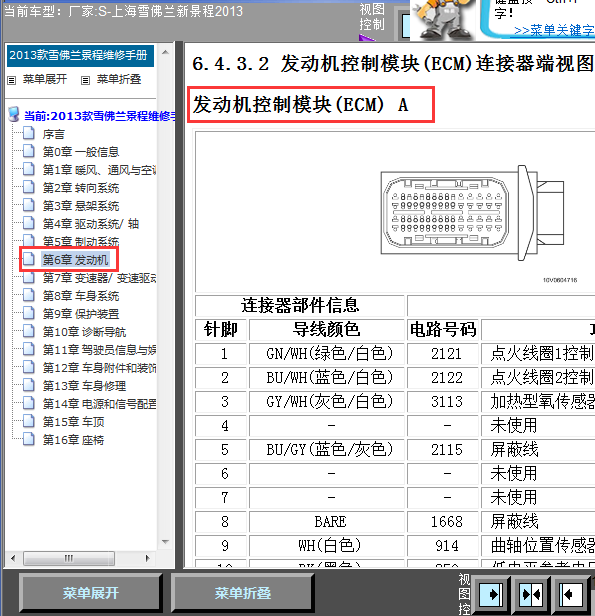Screen dimensions: 595x616
Task: Click the 2013款雪佛兰景程维修手册 title bar
Action: (80, 55)
